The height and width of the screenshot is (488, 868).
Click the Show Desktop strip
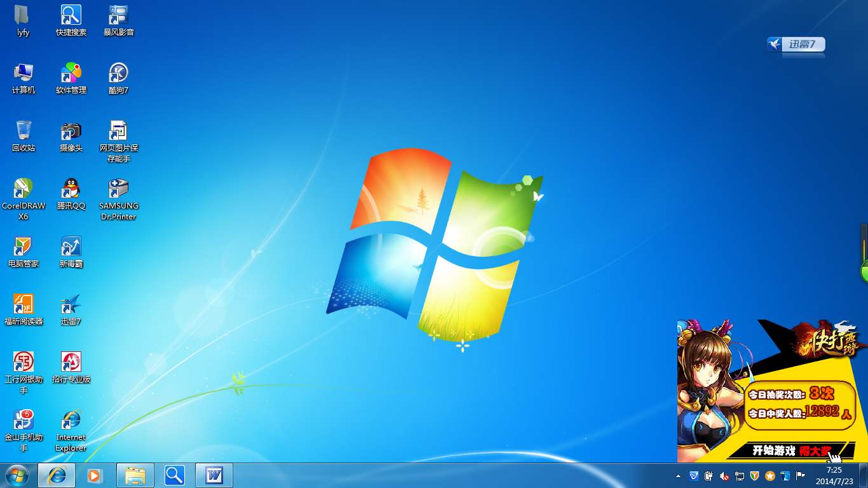(863, 475)
